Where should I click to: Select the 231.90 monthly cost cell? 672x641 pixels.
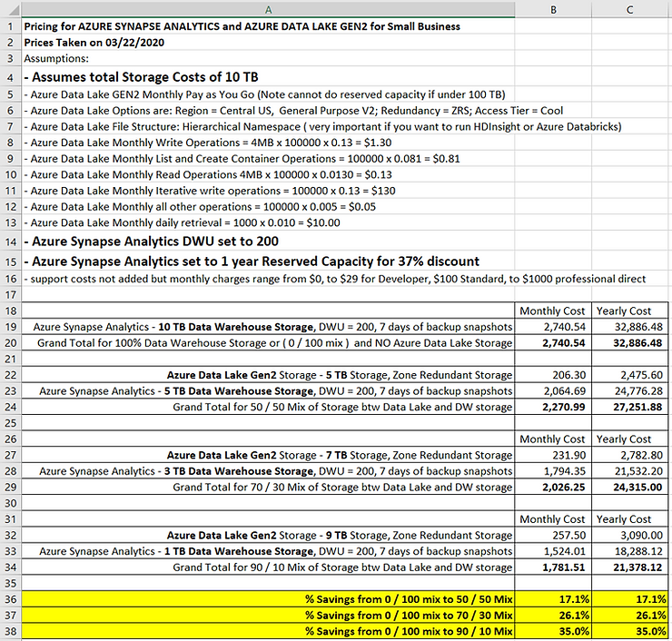click(553, 455)
